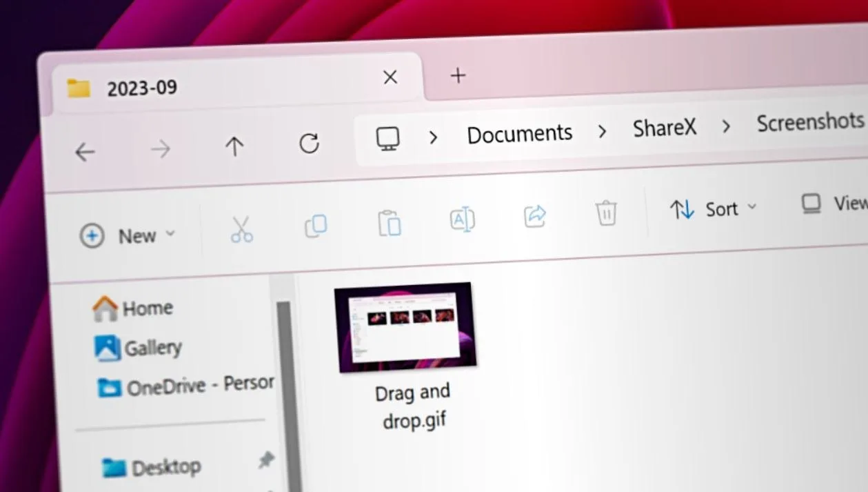Navigate to ShareX in the breadcrumb
The image size is (868, 492).
click(x=665, y=128)
